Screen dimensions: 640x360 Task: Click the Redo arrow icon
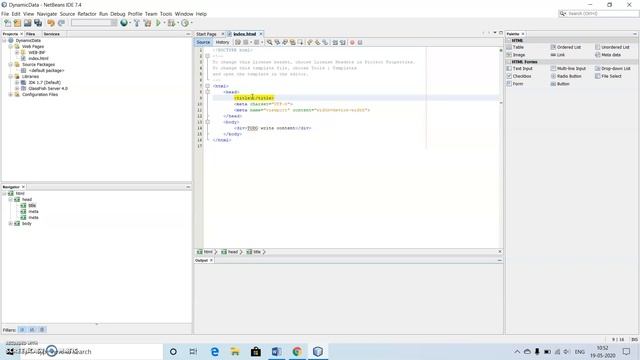pyautogui.click(x=61, y=23)
